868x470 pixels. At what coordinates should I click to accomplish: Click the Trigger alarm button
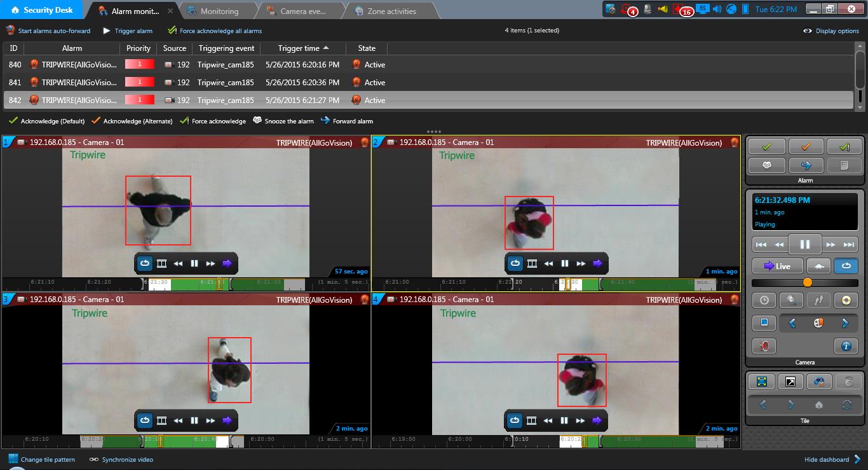coord(128,31)
